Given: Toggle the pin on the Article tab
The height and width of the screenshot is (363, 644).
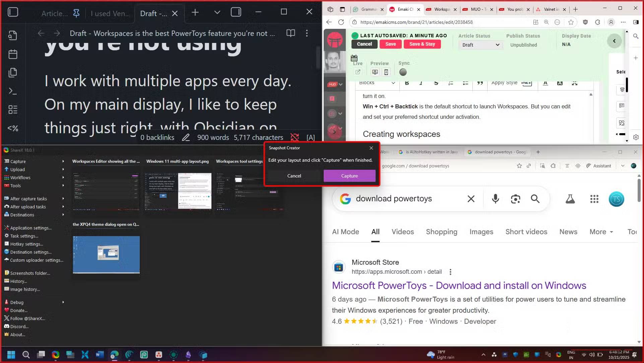Looking at the screenshot, I should (x=76, y=13).
